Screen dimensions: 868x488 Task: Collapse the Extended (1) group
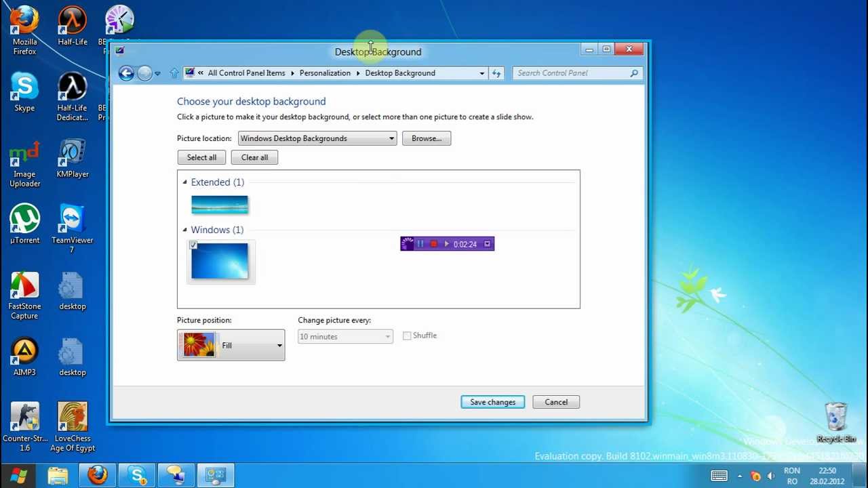(x=184, y=182)
